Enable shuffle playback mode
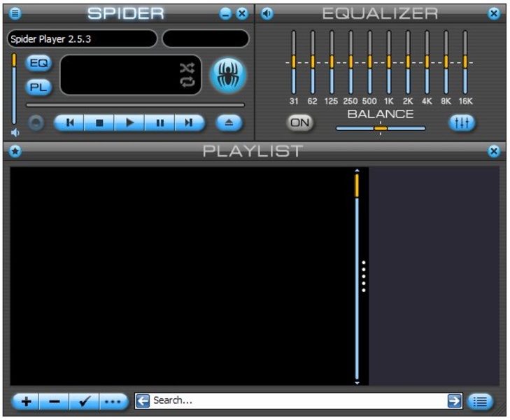Screen dimensions: 510x420 pyautogui.click(x=187, y=68)
